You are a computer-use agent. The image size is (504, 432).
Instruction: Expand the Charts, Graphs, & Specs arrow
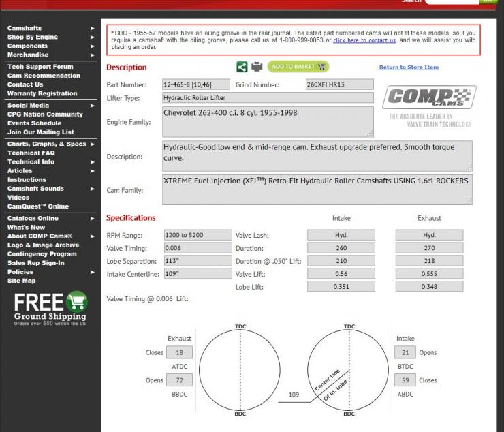(x=92, y=144)
